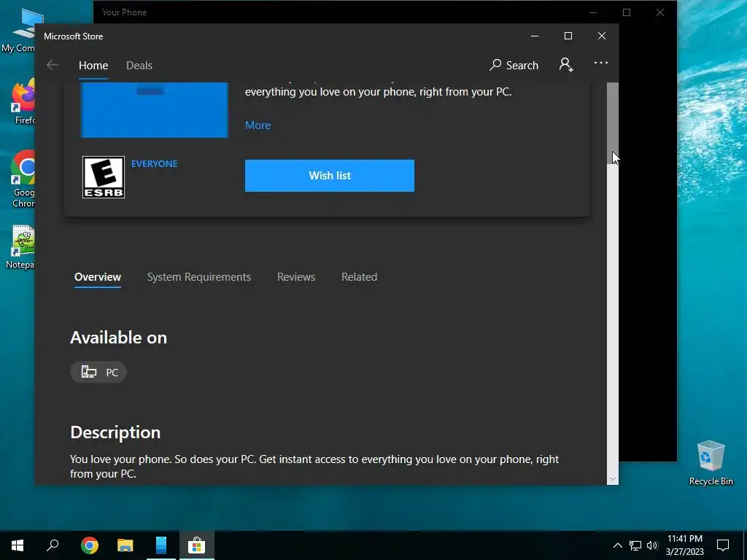Image resolution: width=747 pixels, height=560 pixels.
Task: Switch to Your Phone taskbar icon
Action: 161,545
